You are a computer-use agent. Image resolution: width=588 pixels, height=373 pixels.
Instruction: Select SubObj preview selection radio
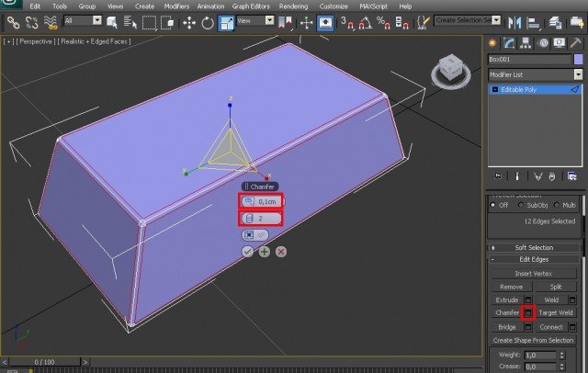tap(521, 205)
